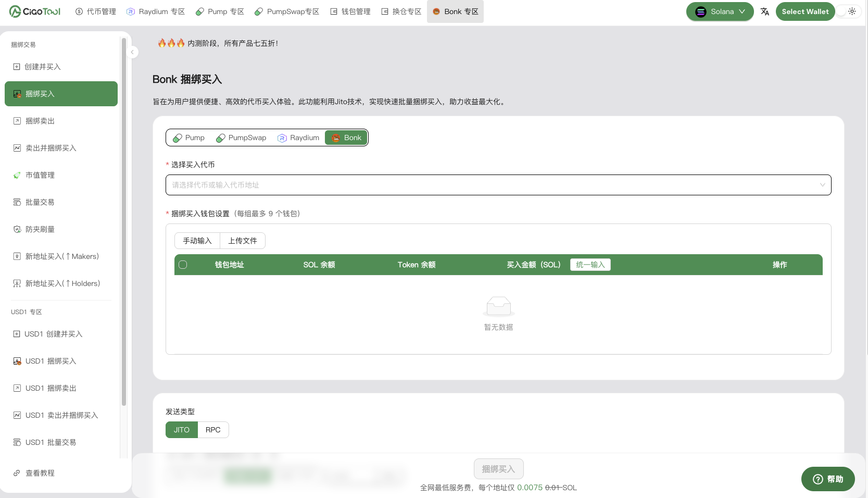Image resolution: width=868 pixels, height=498 pixels.
Task: Open the language switcher icon
Action: point(765,11)
